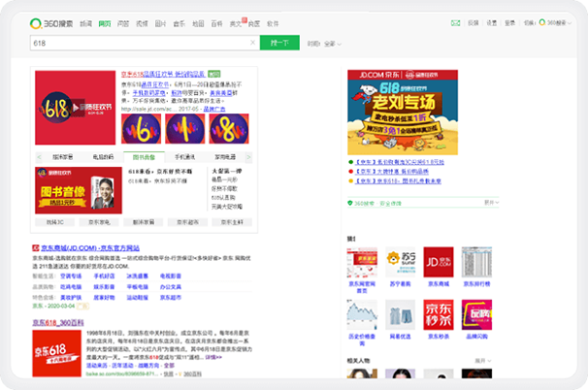Click the 京东生鲜 button
The width and height of the screenshot is (588, 390).
coord(232,222)
